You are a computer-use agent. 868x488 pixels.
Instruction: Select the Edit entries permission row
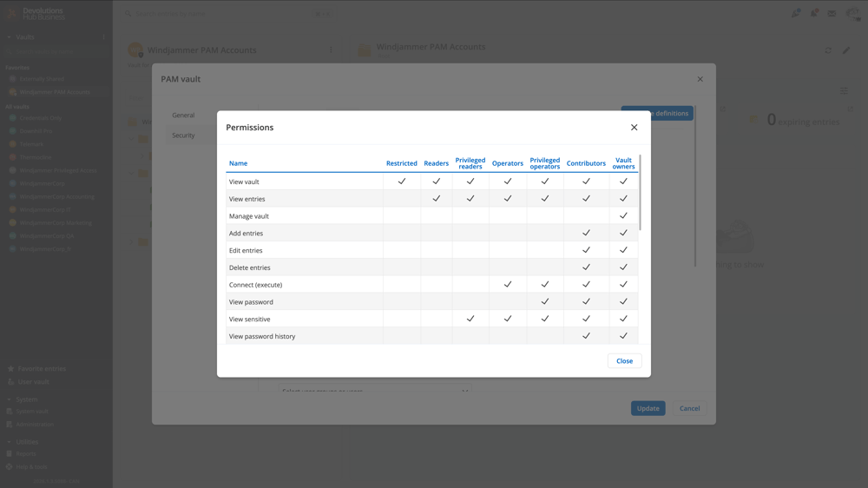pos(431,250)
